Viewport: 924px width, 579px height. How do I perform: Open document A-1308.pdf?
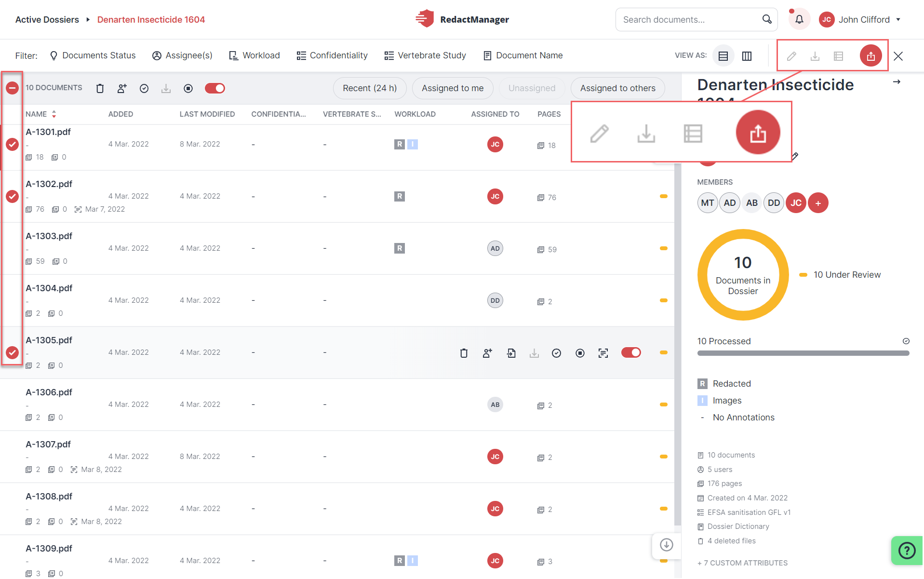point(49,497)
